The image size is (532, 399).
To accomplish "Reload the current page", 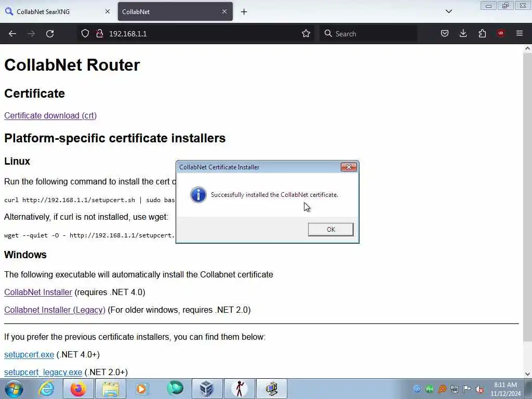I will coord(50,34).
